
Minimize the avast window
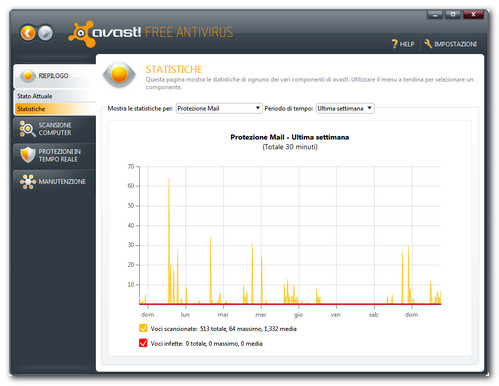tap(435, 15)
